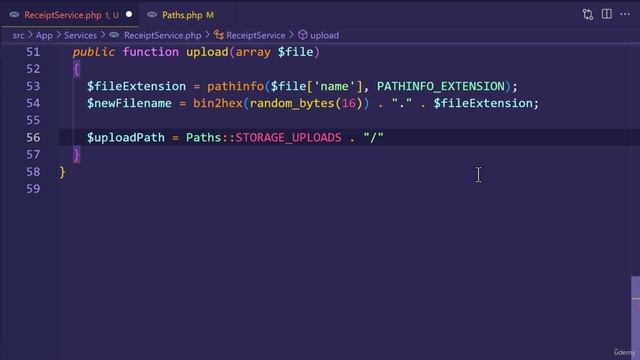Click 'STORAGE_UPLOADS' constant on line 56
This screenshot has height=360, width=640.
289,138
